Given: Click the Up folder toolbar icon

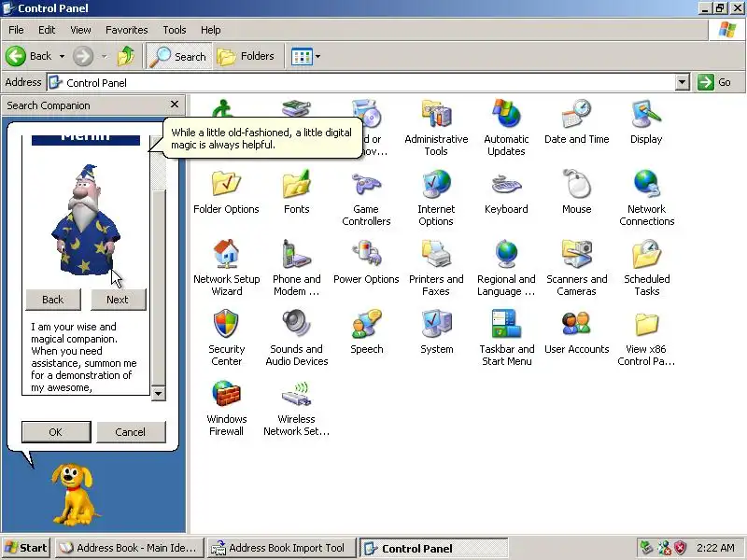Looking at the screenshot, I should tap(126, 56).
